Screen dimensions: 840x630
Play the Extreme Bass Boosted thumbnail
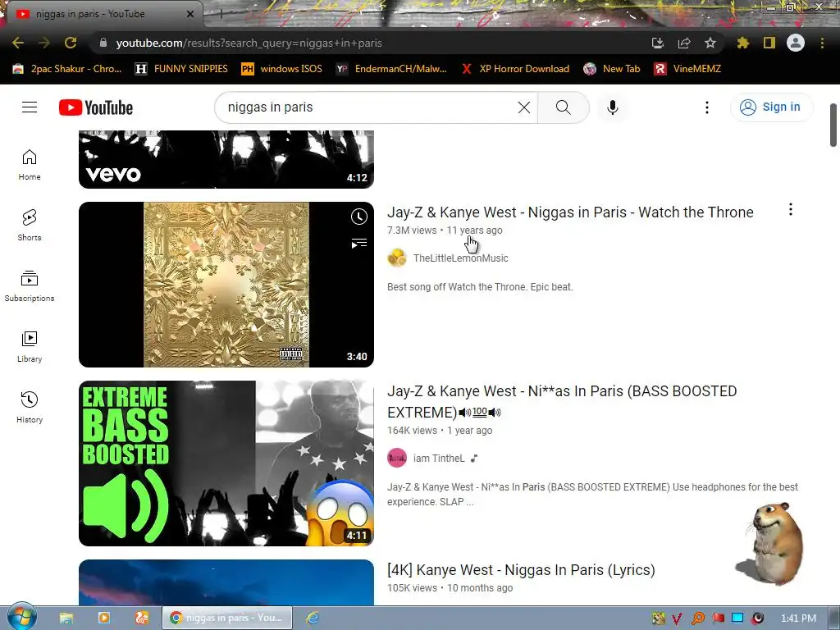(226, 463)
